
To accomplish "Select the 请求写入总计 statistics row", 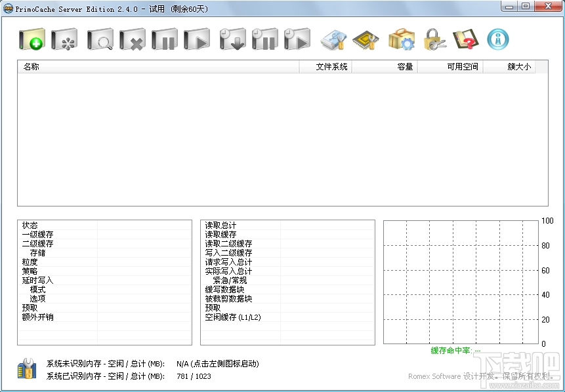I will (287, 262).
